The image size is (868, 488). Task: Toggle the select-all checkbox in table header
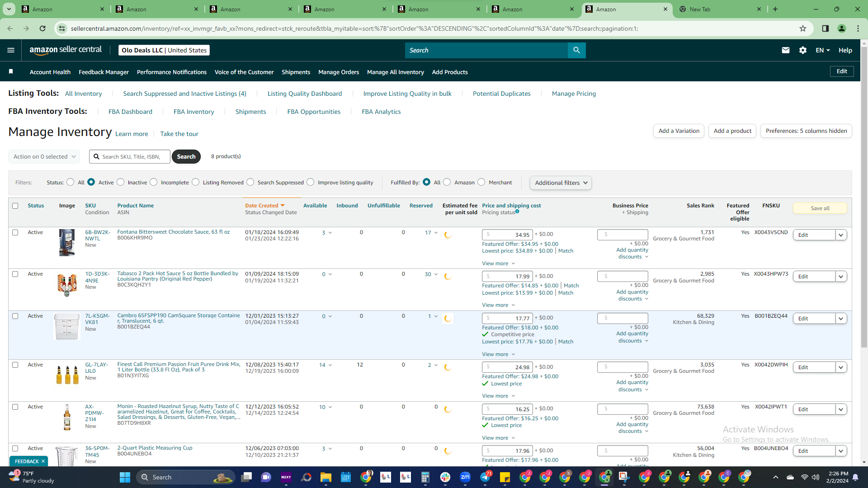(x=15, y=206)
